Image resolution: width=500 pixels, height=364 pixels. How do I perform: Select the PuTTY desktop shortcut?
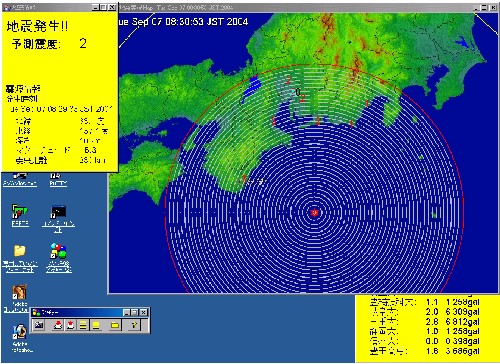point(58,179)
